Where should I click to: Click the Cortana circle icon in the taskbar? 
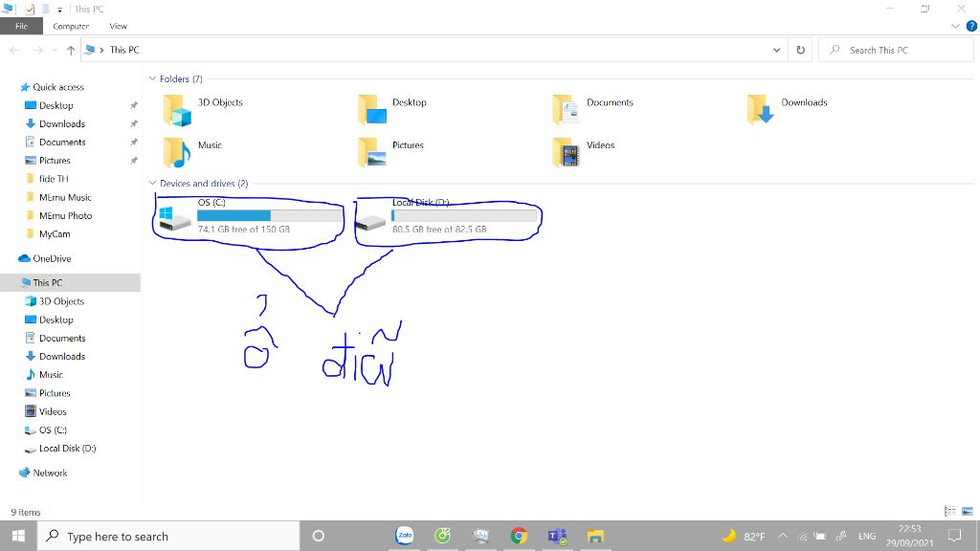[x=318, y=536]
